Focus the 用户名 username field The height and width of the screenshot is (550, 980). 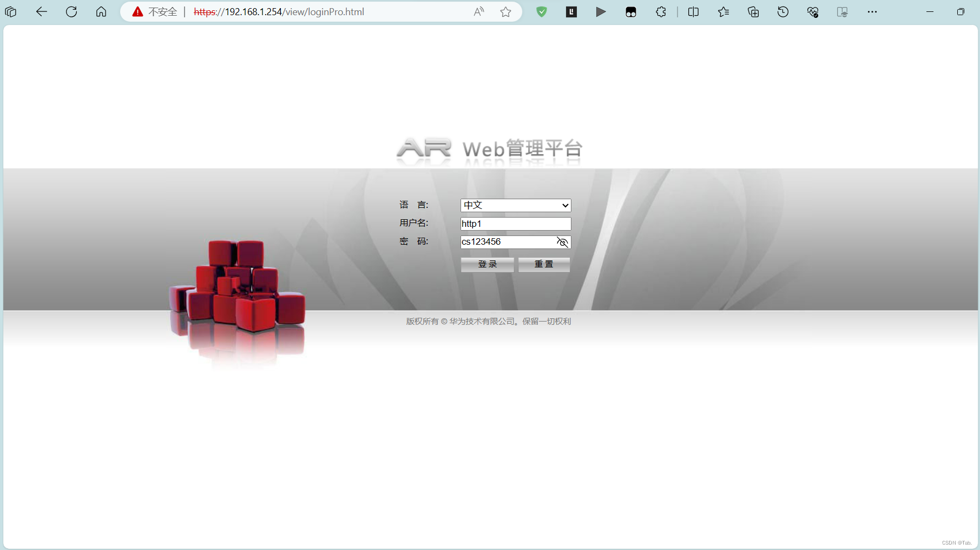[516, 224]
